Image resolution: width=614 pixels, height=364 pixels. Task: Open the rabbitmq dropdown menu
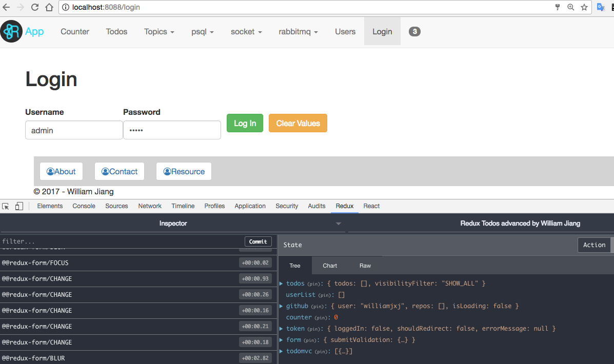(298, 32)
